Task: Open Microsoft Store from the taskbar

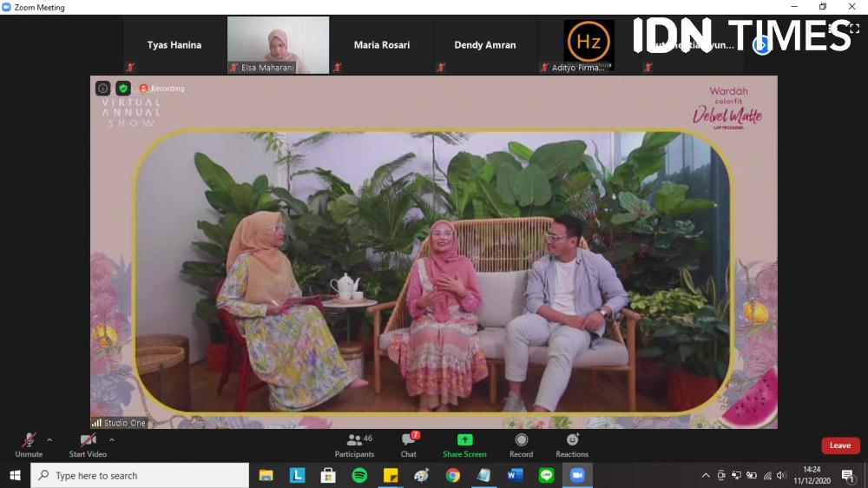Action: [x=328, y=475]
